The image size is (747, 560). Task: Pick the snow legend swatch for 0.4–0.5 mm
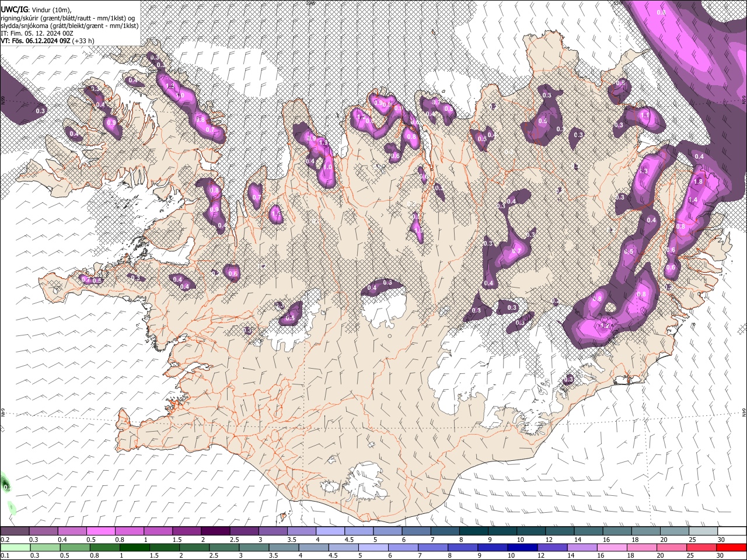(72, 531)
